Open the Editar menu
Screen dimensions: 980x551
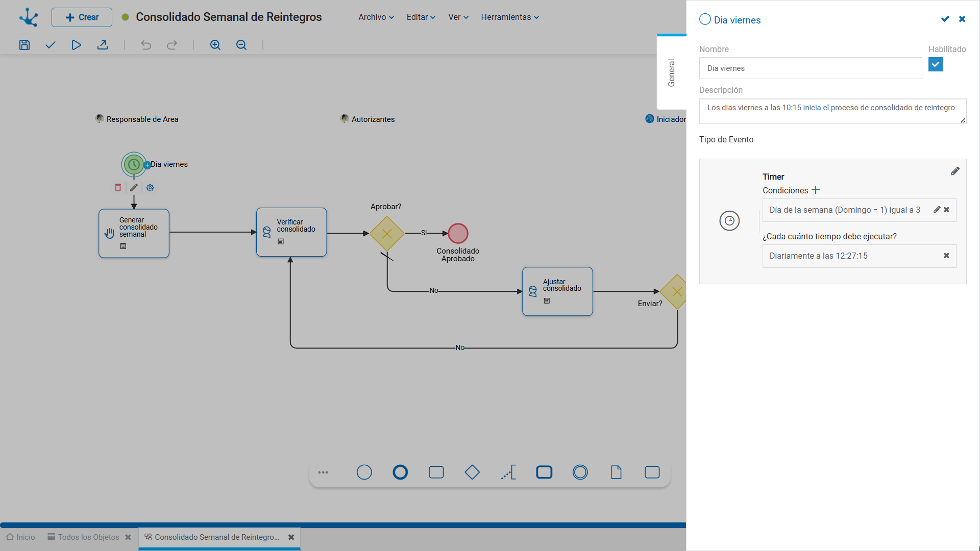pos(421,17)
